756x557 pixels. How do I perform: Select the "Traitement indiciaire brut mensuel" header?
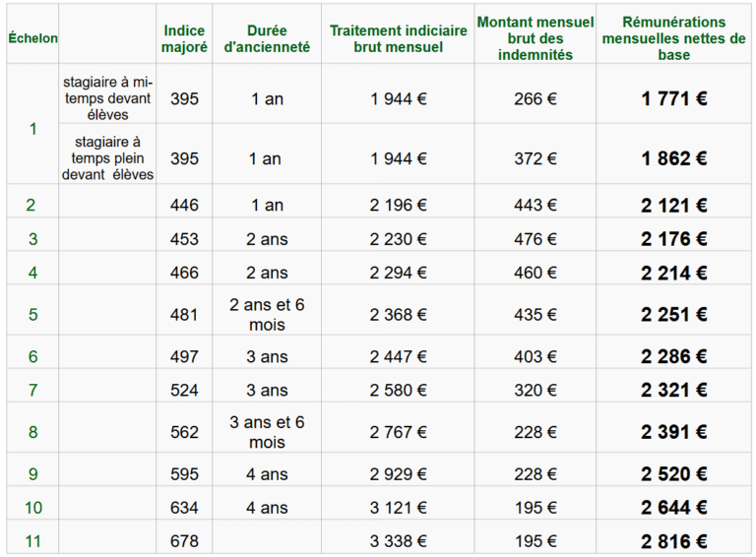click(x=398, y=38)
